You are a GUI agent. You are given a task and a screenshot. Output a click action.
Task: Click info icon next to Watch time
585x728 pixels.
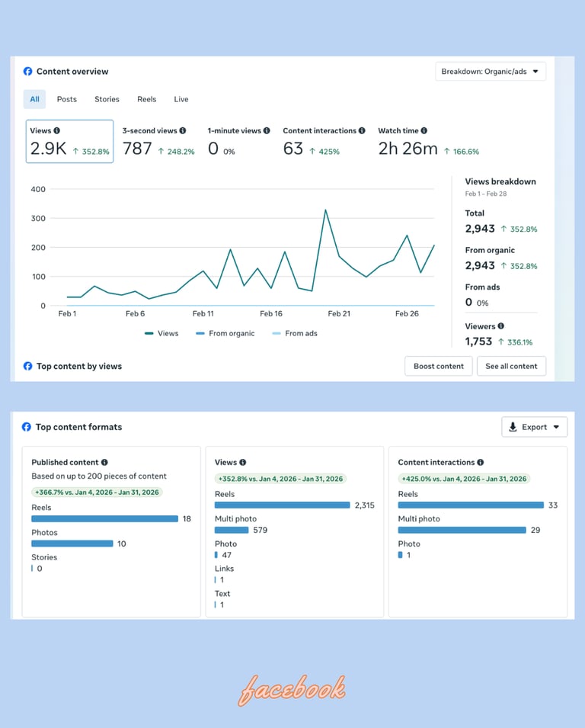(x=424, y=131)
